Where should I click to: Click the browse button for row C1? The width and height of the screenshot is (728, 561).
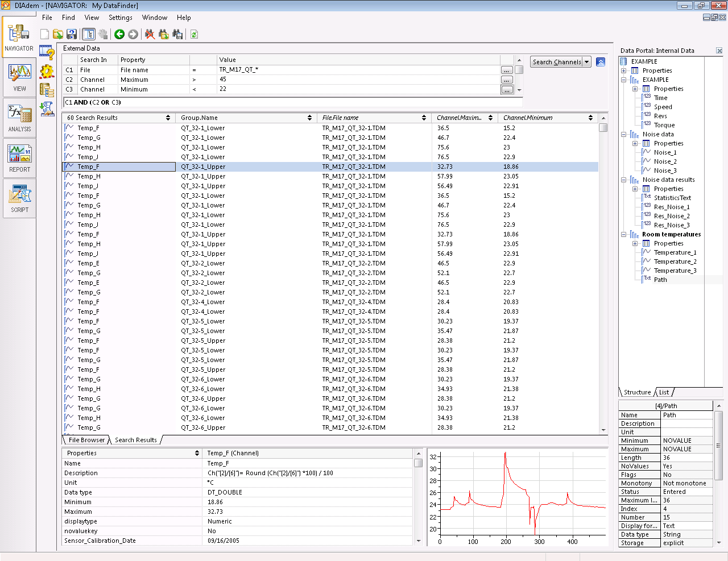click(x=507, y=70)
